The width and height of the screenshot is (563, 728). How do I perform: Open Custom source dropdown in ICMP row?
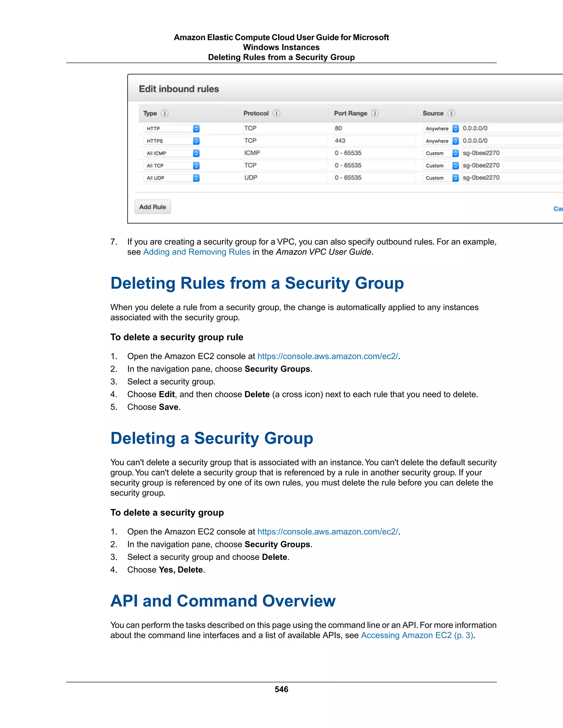click(455, 153)
